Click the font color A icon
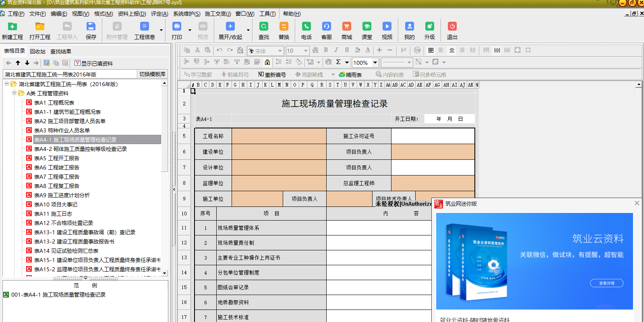The height and width of the screenshot is (322, 644). (367, 50)
